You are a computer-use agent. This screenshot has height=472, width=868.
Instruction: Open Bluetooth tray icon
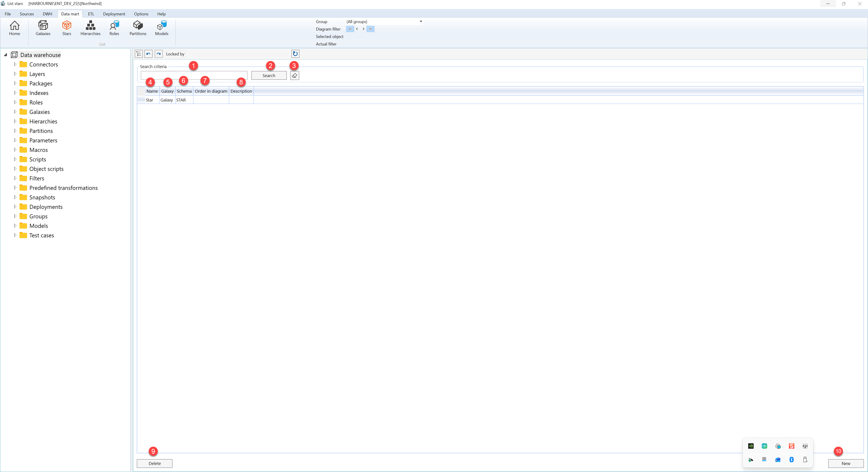click(x=792, y=460)
